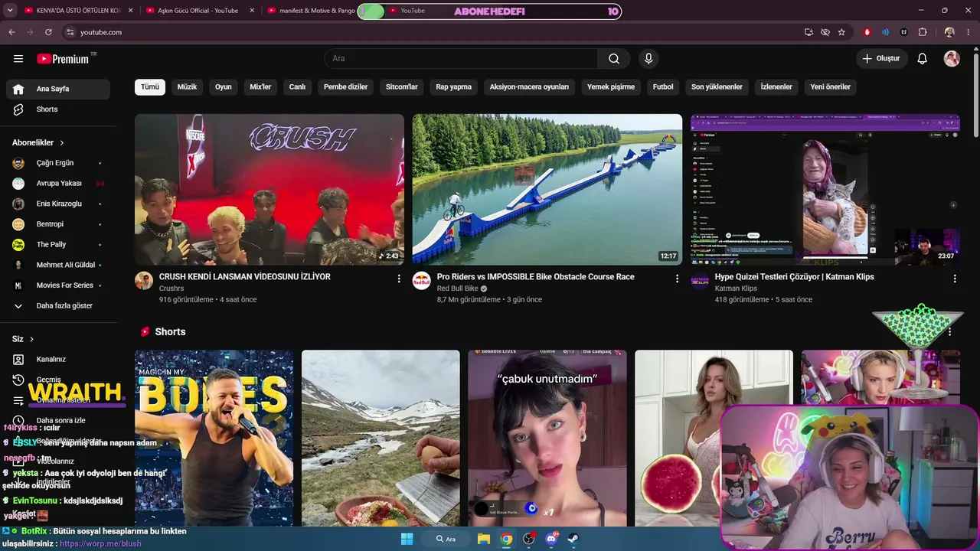This screenshot has height=551, width=980.
Task: Go to Ana Sayfa in sidebar
Action: pos(58,89)
